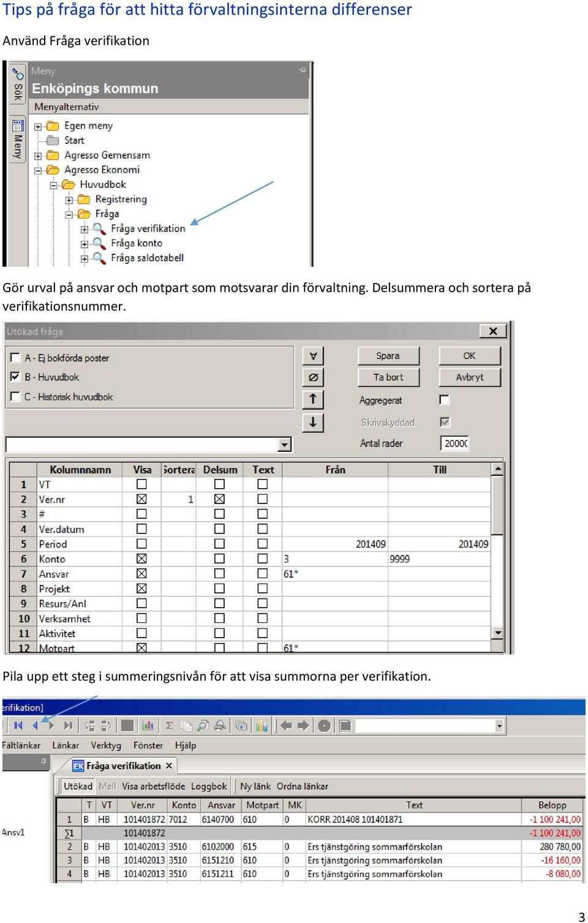Close the Fråga verifikation tab
Viewport: 588px width, 923px height.
click(169, 766)
